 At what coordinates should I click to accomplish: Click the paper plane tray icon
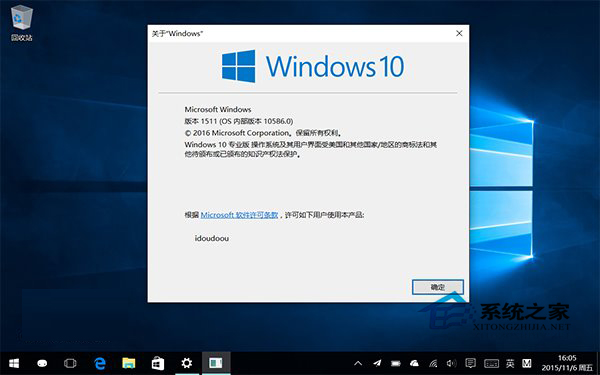[377, 364]
